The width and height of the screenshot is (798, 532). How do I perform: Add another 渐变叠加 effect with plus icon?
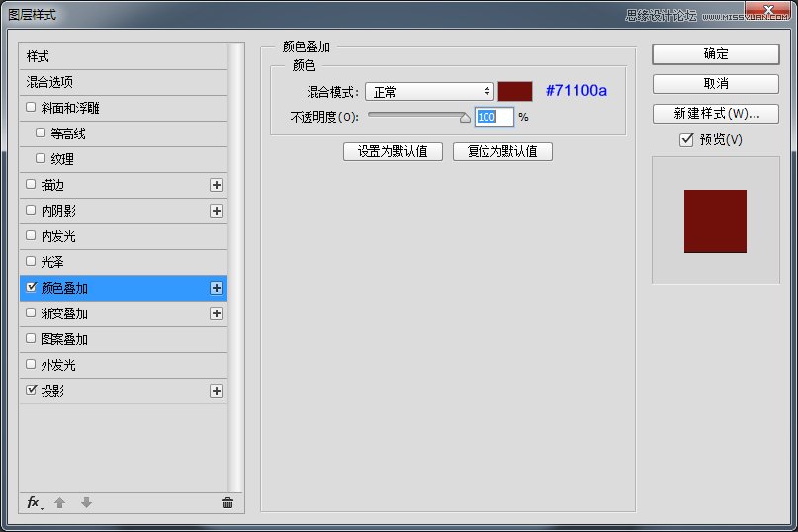tap(217, 313)
